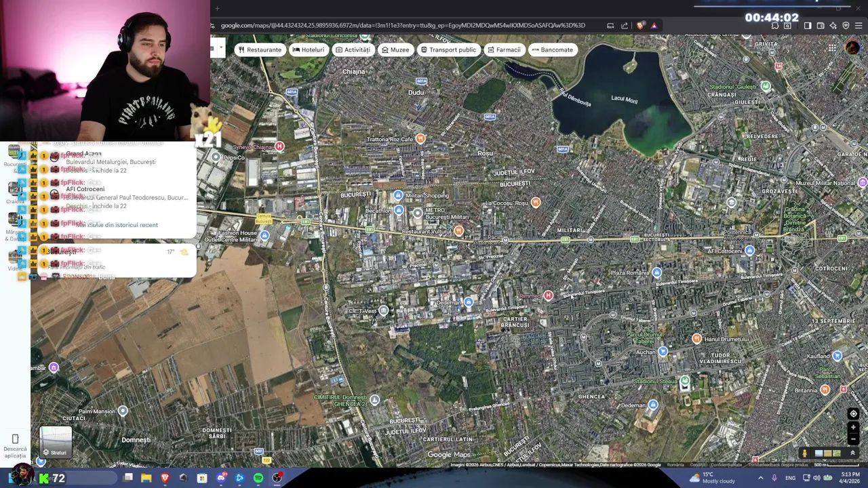Open Spotify from the taskbar
The width and height of the screenshot is (868, 488).
(x=258, y=478)
